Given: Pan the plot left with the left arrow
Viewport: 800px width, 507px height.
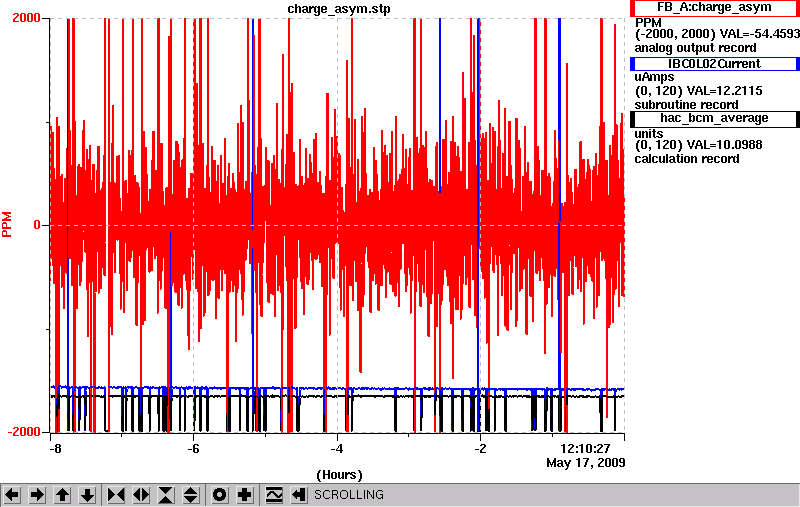Looking at the screenshot, I should 12,495.
